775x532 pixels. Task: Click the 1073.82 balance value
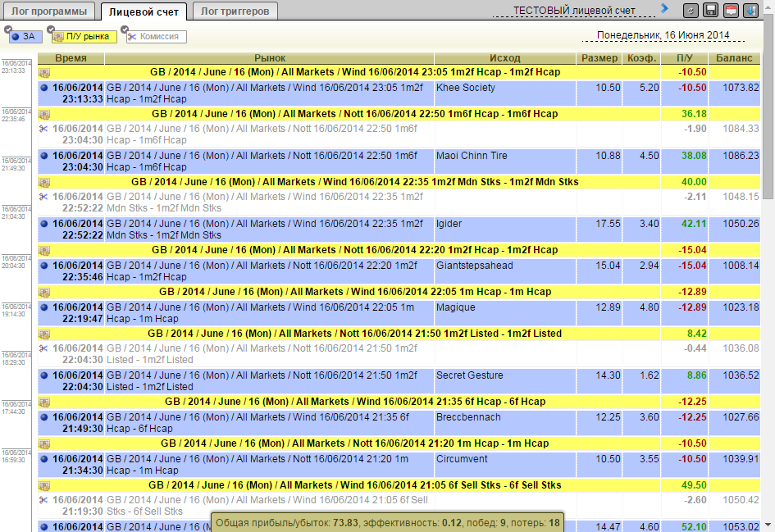741,88
